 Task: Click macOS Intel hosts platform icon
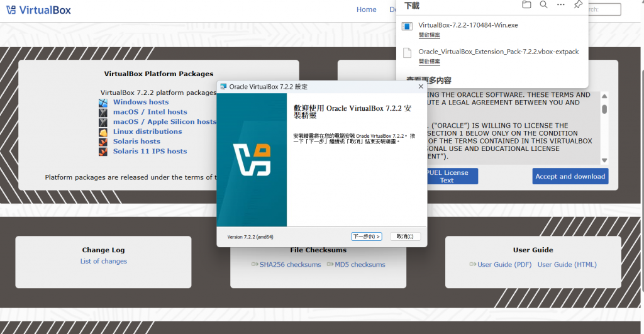tap(103, 112)
